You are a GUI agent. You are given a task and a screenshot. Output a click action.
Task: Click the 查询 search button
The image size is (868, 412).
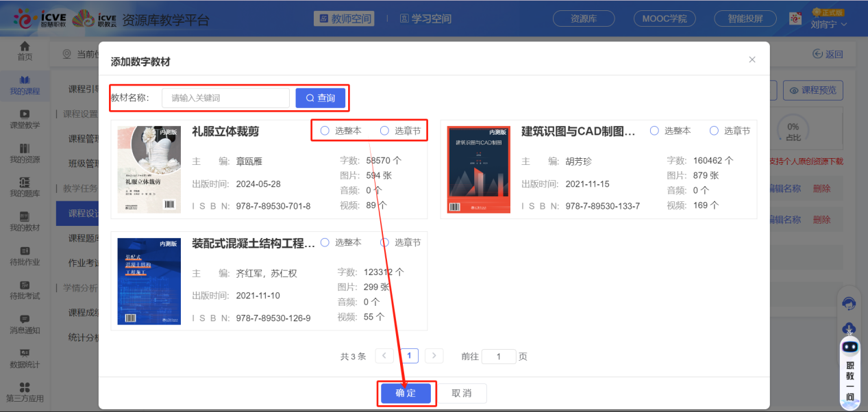click(320, 98)
